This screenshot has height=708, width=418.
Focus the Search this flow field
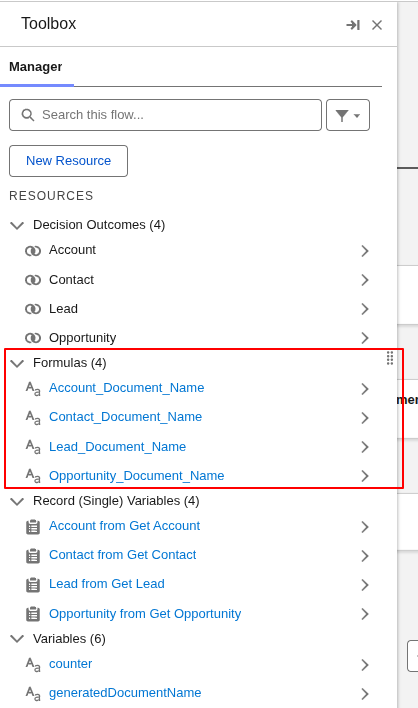click(165, 115)
